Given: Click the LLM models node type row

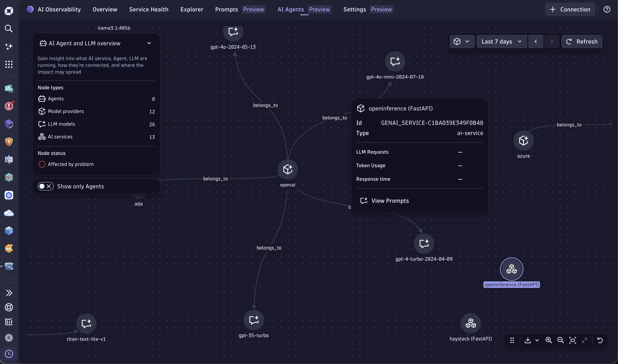Looking at the screenshot, I should coord(96,124).
